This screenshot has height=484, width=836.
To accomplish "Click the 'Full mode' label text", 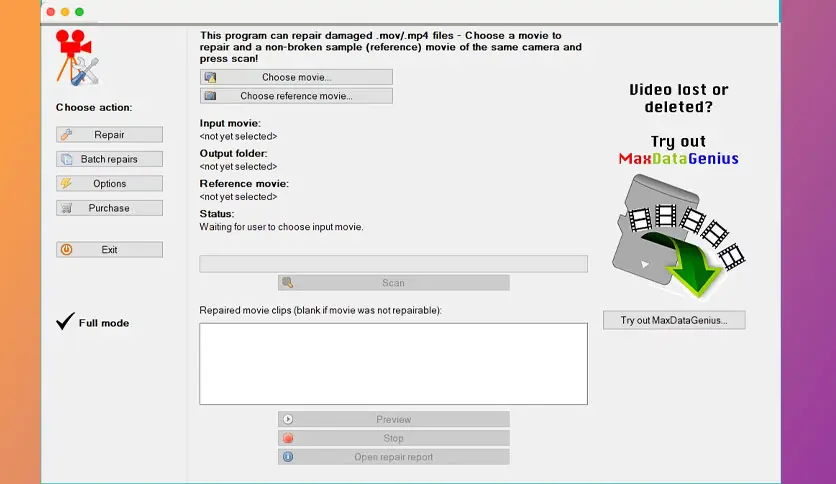I will 104,323.
